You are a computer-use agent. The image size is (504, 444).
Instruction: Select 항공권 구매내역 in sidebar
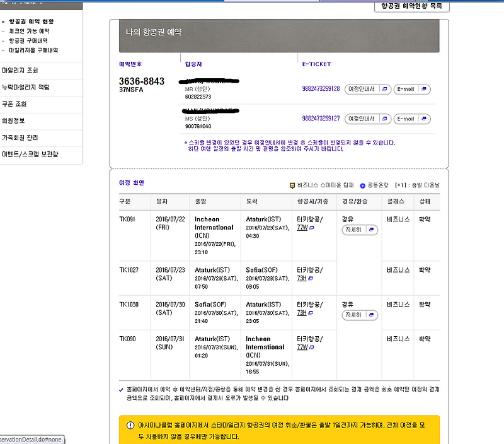click(x=28, y=41)
